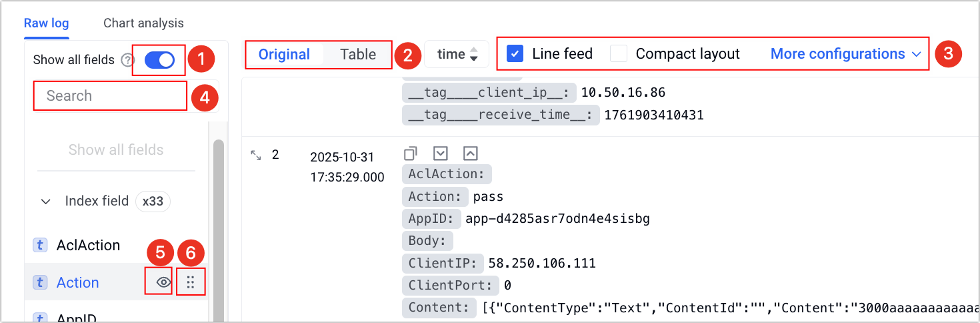
Task: Collapse the Index field section chevron
Action: click(x=46, y=201)
